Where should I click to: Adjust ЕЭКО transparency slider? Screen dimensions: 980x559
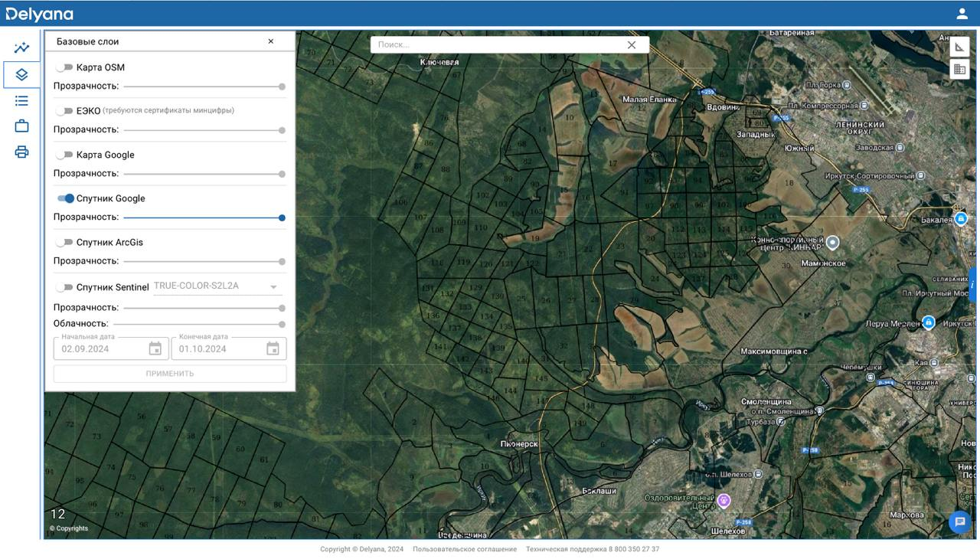pos(204,130)
